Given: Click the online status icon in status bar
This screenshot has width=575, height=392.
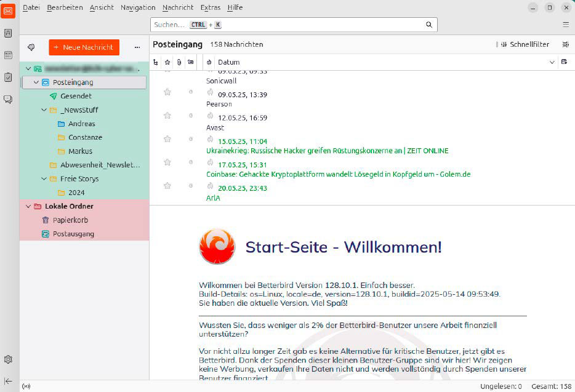Looking at the screenshot, I should [26, 386].
